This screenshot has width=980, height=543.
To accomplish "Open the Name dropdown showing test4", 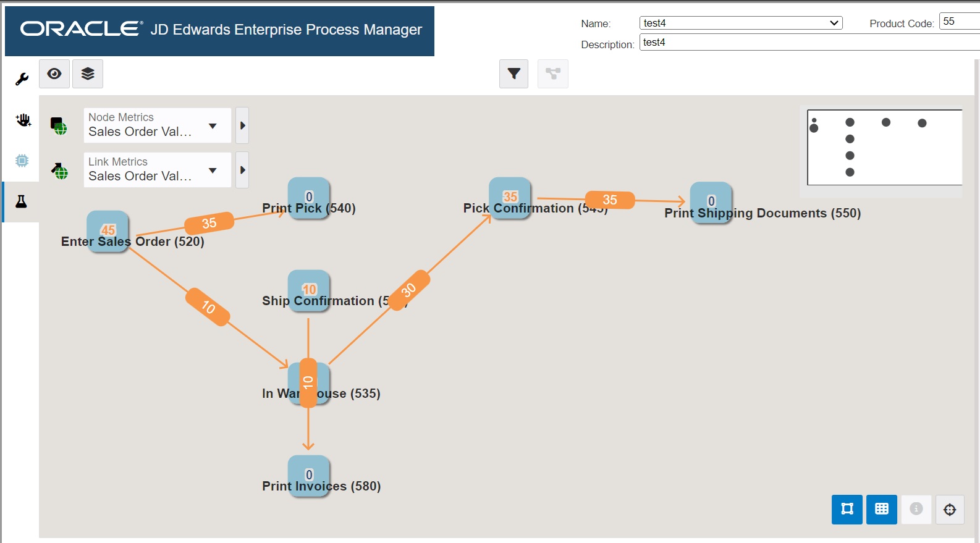I will coord(741,23).
